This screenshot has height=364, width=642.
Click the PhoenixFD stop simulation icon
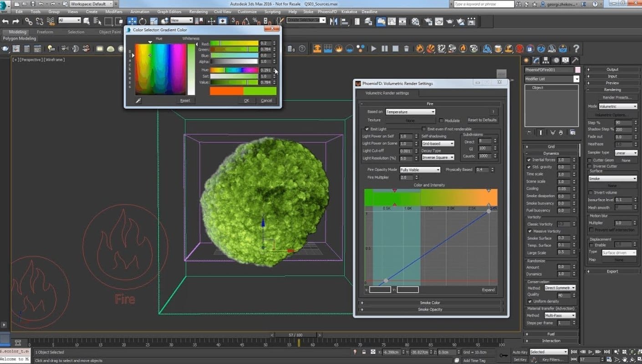(396, 49)
